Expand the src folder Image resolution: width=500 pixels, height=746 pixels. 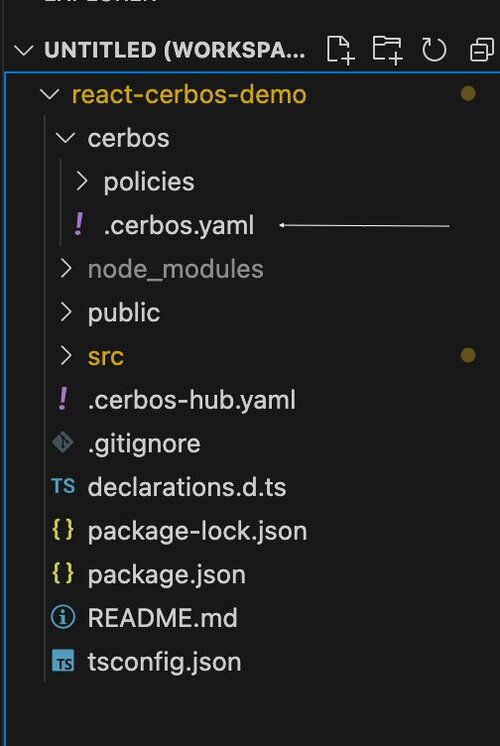[66, 356]
